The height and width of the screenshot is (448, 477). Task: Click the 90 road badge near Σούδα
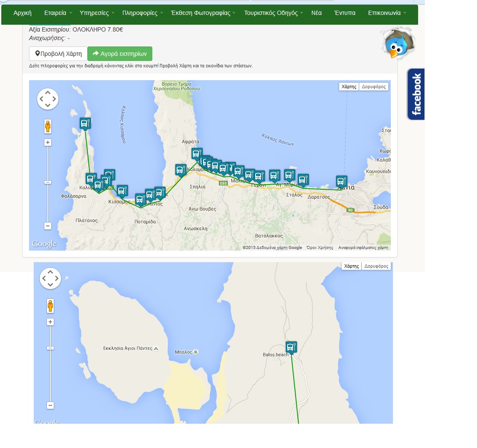(x=350, y=210)
